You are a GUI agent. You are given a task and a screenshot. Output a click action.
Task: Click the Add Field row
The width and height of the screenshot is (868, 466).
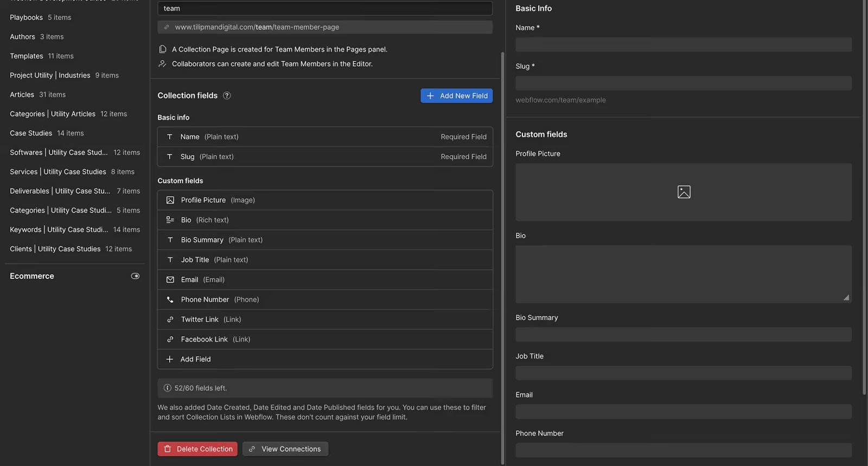click(325, 359)
